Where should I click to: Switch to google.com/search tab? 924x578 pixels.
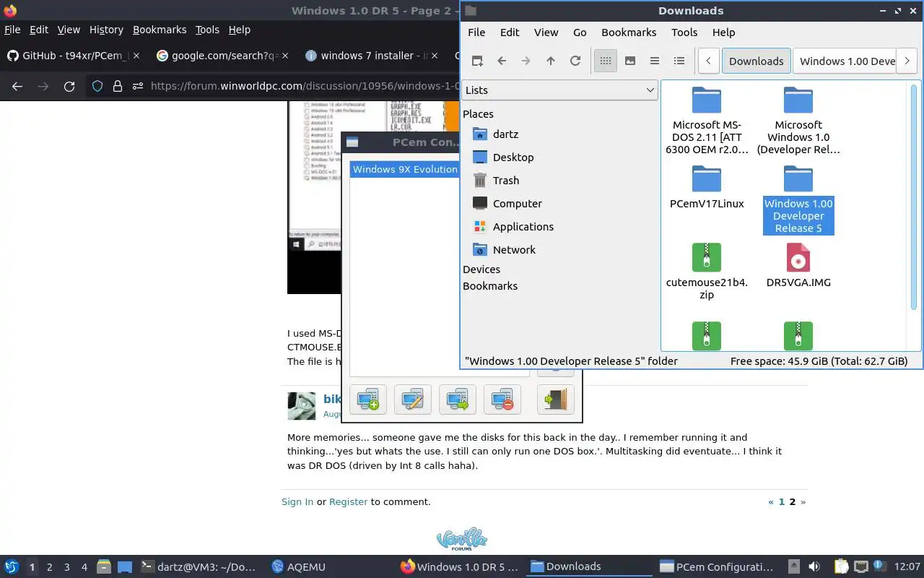(222, 56)
